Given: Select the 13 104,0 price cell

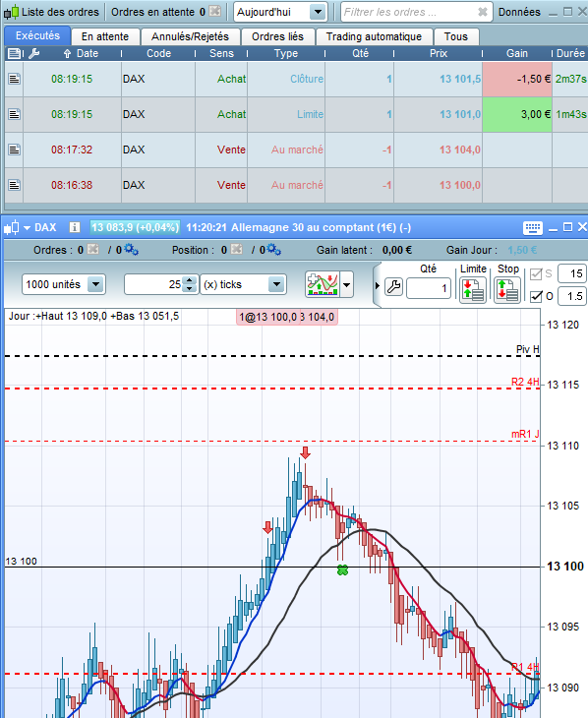Looking at the screenshot, I should (x=438, y=150).
